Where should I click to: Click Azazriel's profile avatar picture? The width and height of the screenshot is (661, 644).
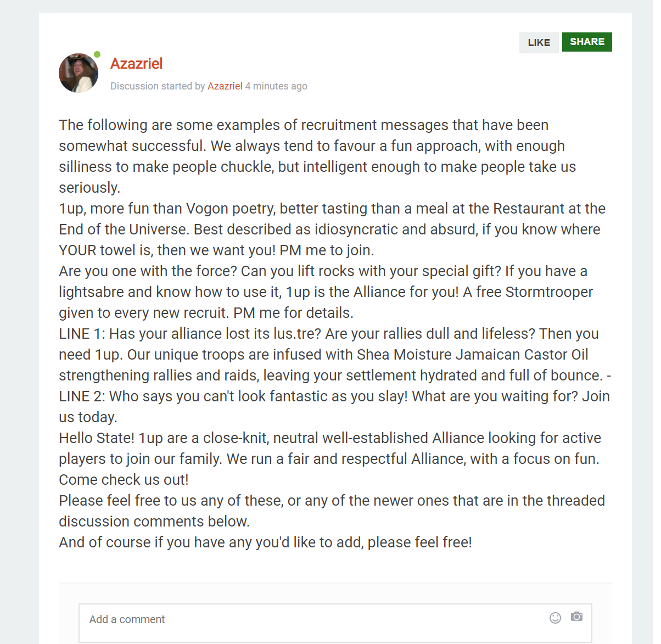[x=79, y=73]
